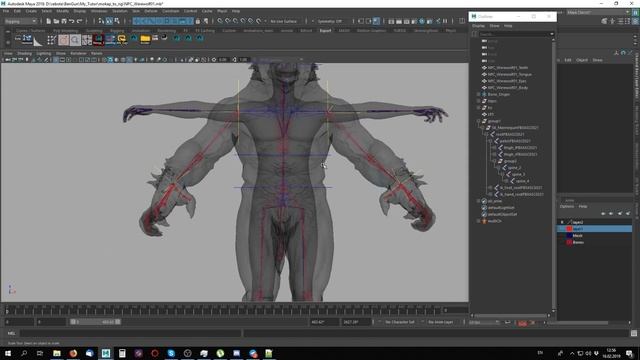
Task: Select the defaultObjectSet in Outliner
Action: coord(502,214)
